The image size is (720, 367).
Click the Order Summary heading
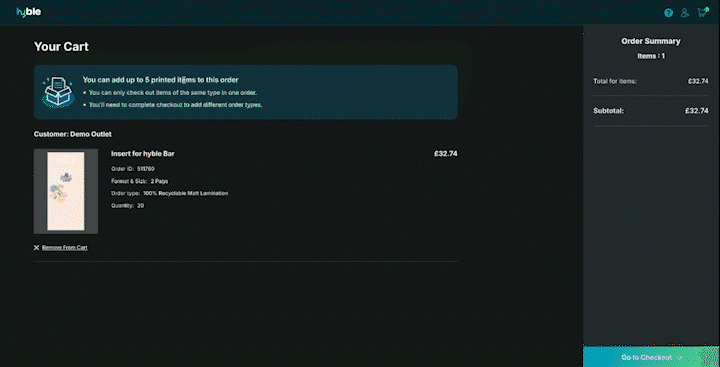click(651, 41)
